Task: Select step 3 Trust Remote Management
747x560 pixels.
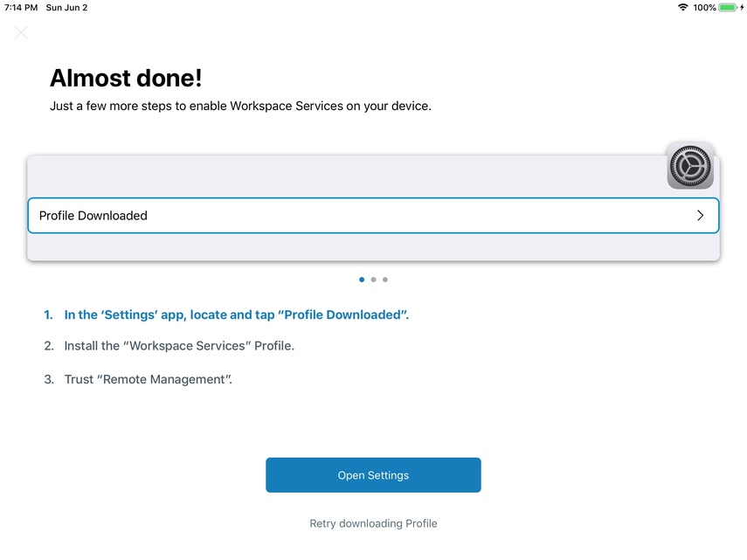Action: tap(148, 379)
